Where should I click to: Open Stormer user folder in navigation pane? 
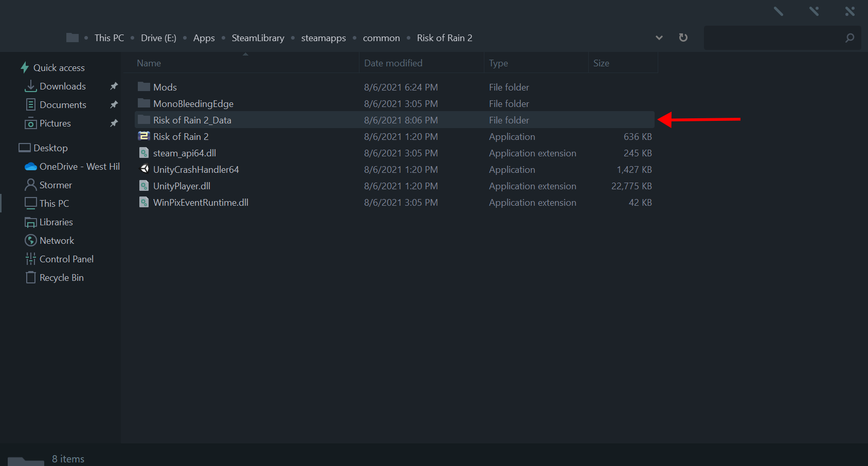click(x=56, y=185)
